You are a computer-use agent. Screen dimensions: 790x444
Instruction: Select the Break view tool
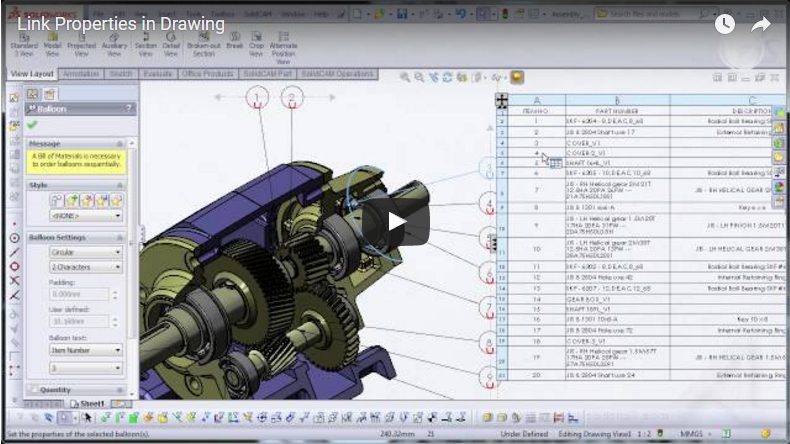pos(234,40)
